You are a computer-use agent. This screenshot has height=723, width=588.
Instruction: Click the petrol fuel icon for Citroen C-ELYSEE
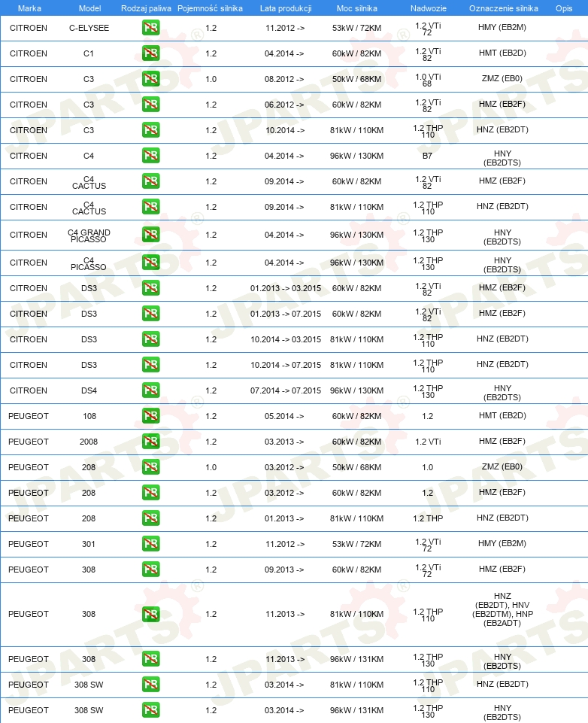(x=150, y=28)
